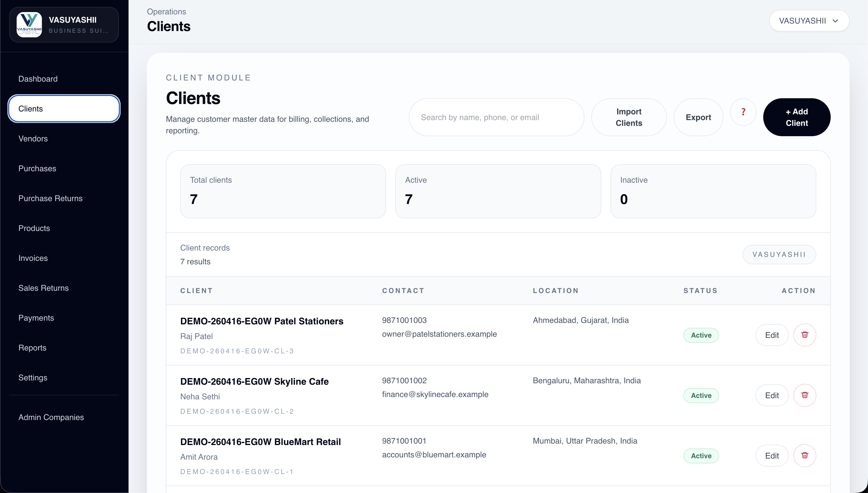868x493 pixels.
Task: Click phone number 9871001003
Action: click(404, 320)
